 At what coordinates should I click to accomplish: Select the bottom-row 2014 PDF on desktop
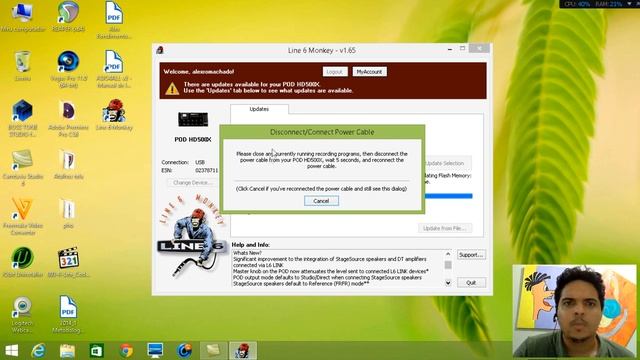point(68,314)
